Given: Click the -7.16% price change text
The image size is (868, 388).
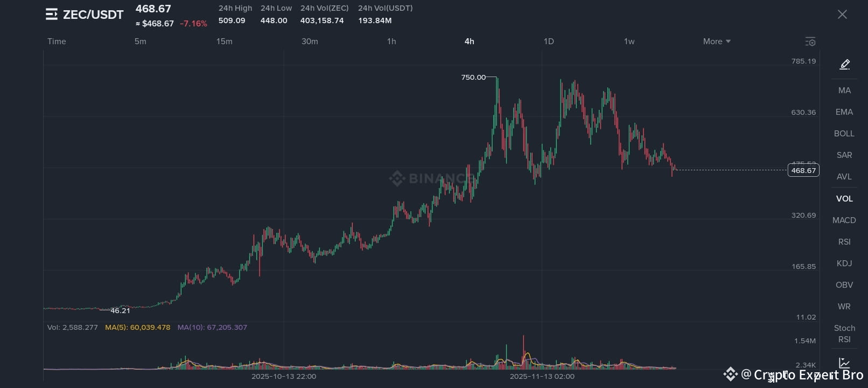Looking at the screenshot, I should (193, 24).
